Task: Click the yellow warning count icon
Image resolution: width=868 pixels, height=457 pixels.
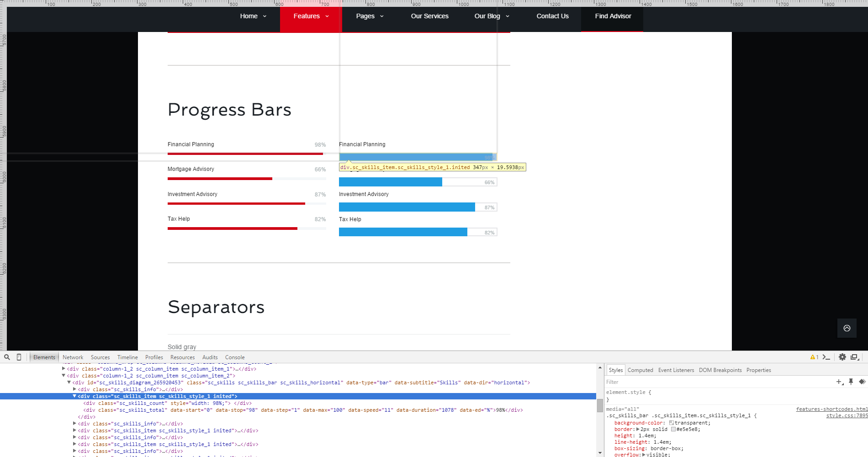Action: [814, 357]
